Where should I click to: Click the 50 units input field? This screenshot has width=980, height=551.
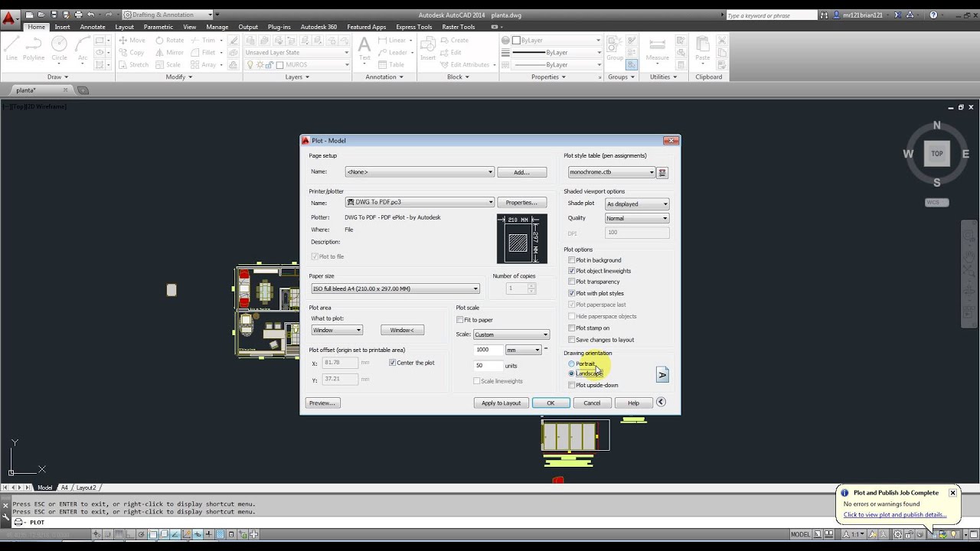(x=488, y=366)
